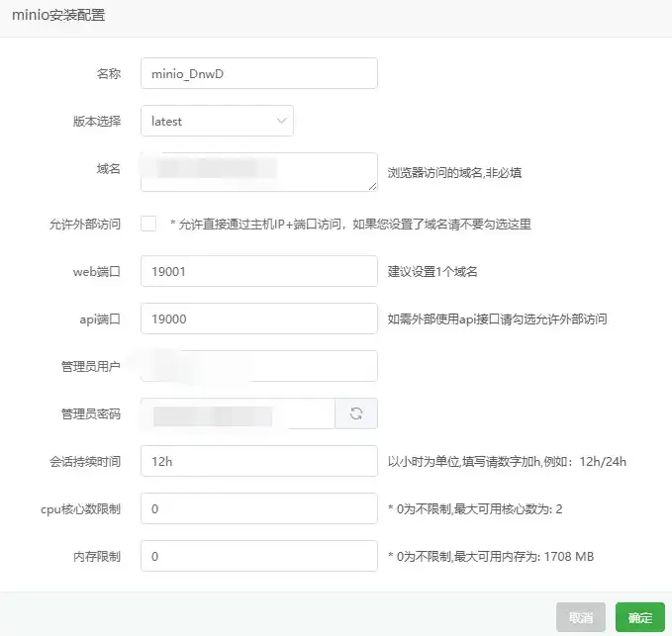The width and height of the screenshot is (672, 636).
Task: Click the 会话持续时间 label
Action: pyautogui.click(x=85, y=462)
